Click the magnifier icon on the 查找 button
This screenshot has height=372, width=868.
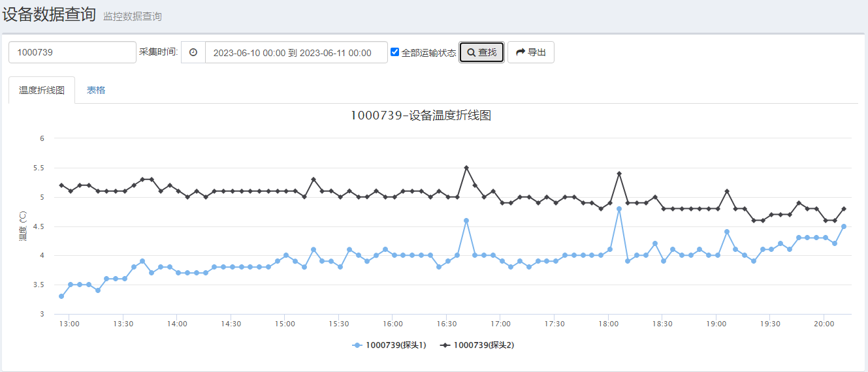tap(471, 52)
